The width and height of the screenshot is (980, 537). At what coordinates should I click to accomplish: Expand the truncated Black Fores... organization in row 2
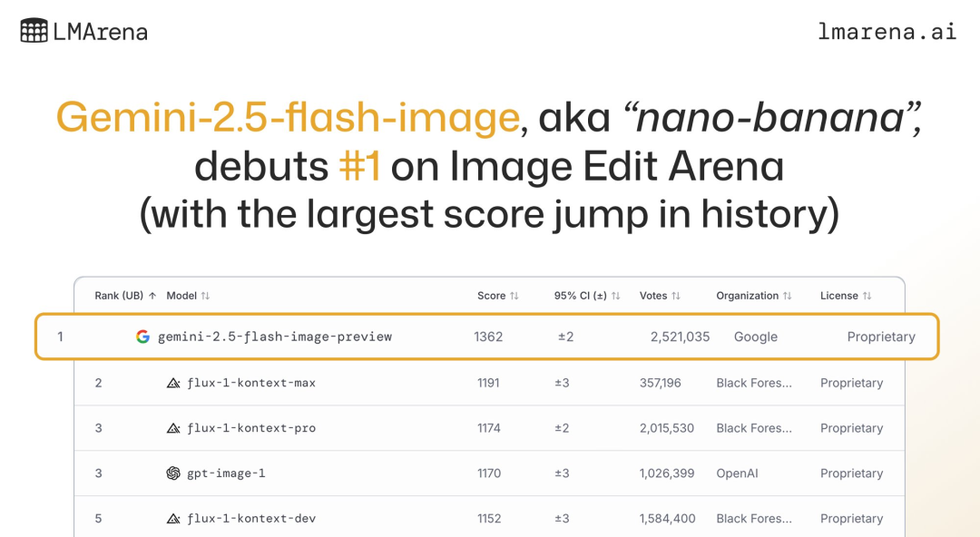coord(754,383)
